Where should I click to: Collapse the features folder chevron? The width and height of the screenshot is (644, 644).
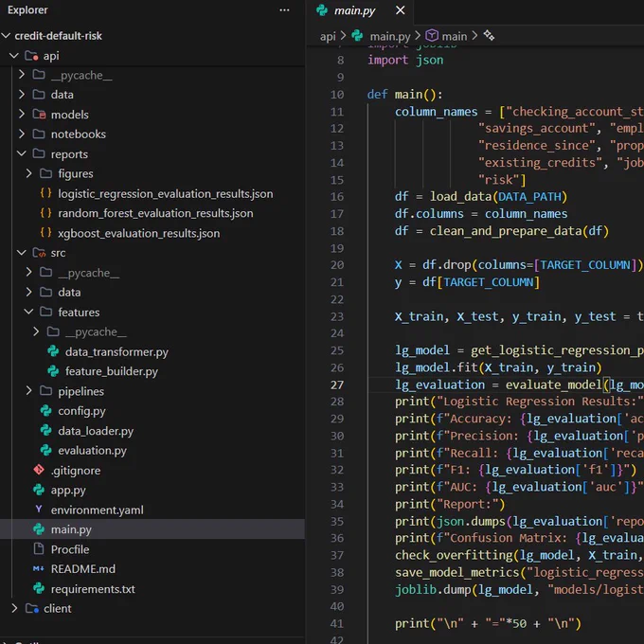[28, 312]
